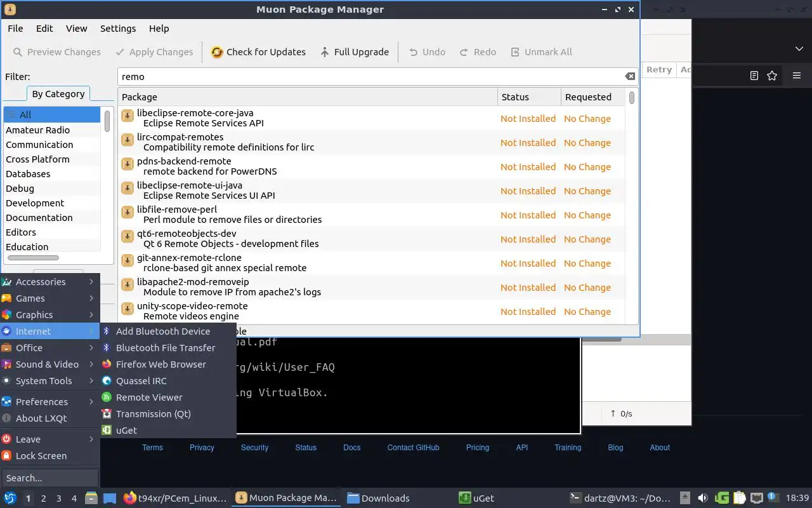This screenshot has width=812, height=508.
Task: Expand the System Tools submenu
Action: click(x=49, y=381)
